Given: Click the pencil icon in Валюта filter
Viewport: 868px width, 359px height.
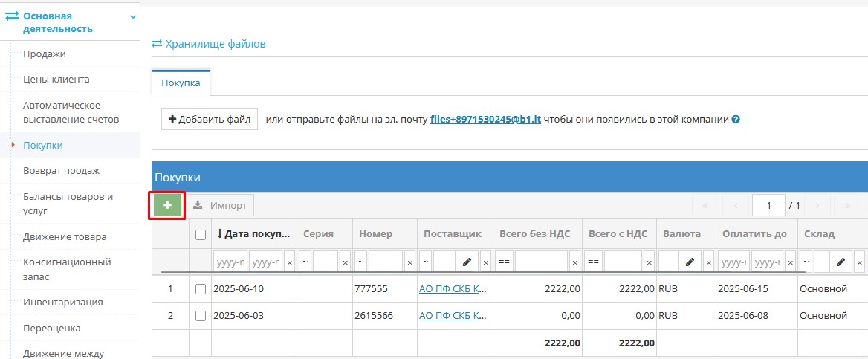Looking at the screenshot, I should [x=689, y=262].
